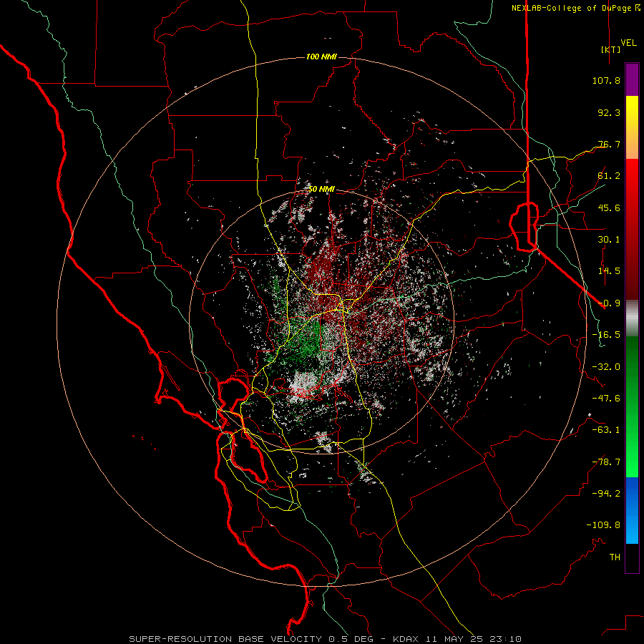Click the 61.2 velocity scale value
644x644 pixels.
coord(609,176)
